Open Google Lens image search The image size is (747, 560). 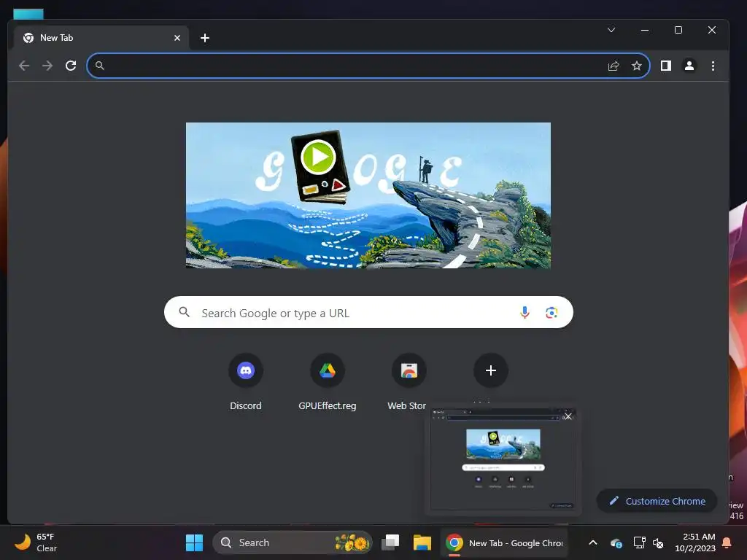tap(551, 312)
